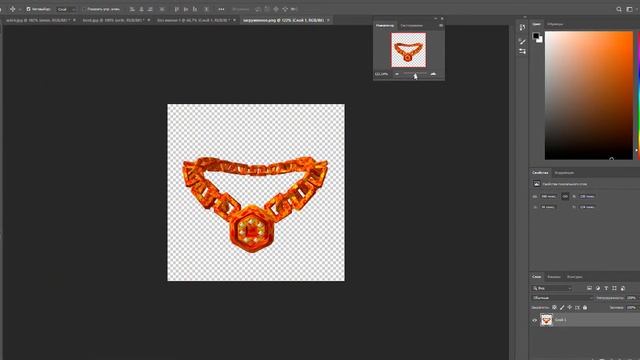
Task: Select the Layers panel tab
Action: (x=536, y=277)
